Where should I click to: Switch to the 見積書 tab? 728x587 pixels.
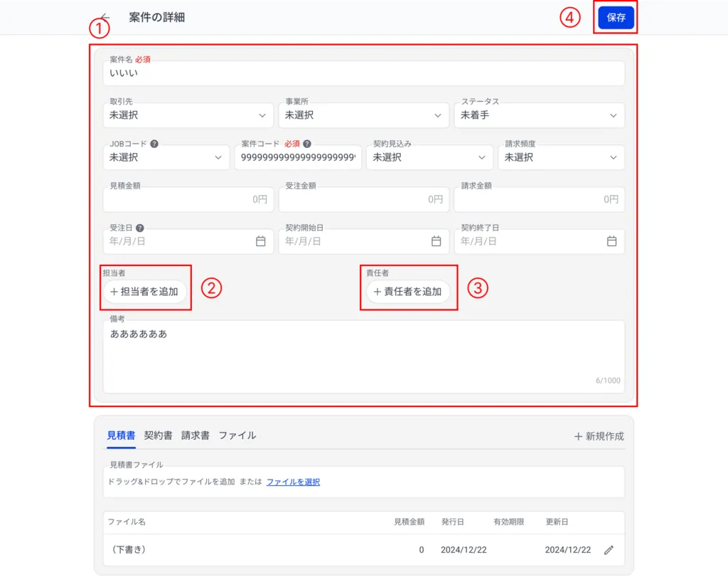(121, 435)
